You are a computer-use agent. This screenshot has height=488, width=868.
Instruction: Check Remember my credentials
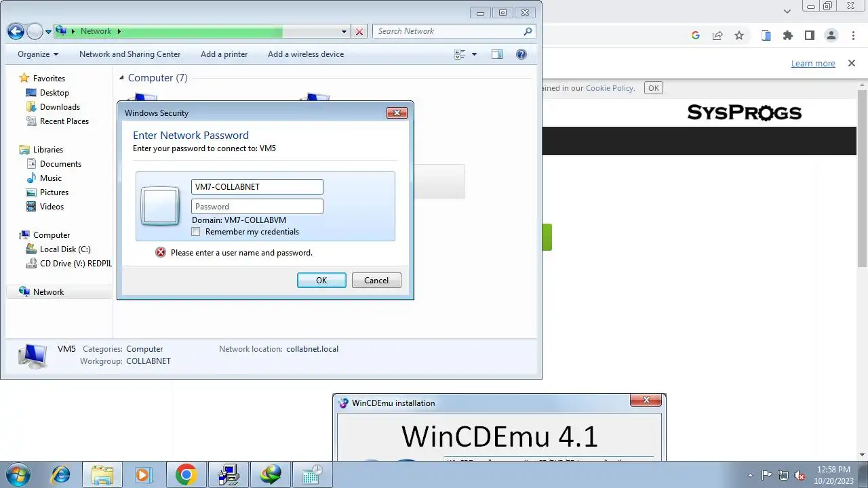(x=196, y=232)
